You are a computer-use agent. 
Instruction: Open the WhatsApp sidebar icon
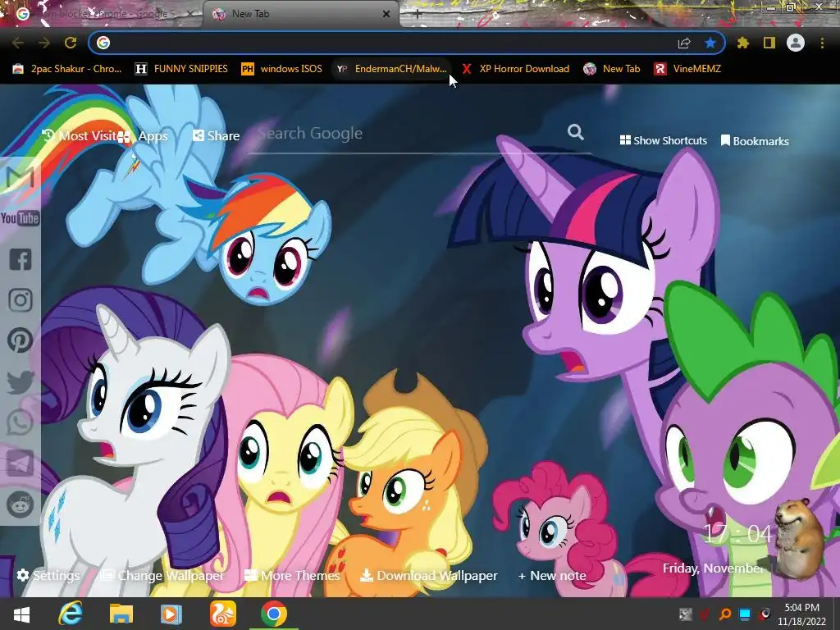click(21, 422)
